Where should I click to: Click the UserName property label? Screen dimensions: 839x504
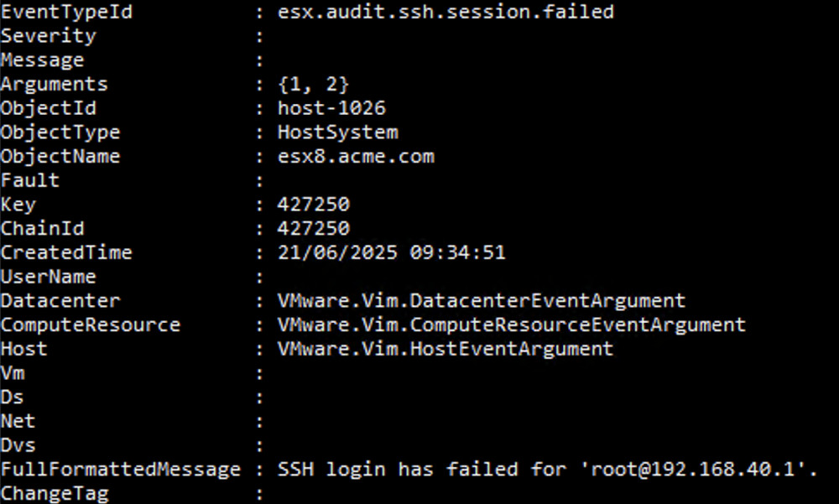click(48, 277)
